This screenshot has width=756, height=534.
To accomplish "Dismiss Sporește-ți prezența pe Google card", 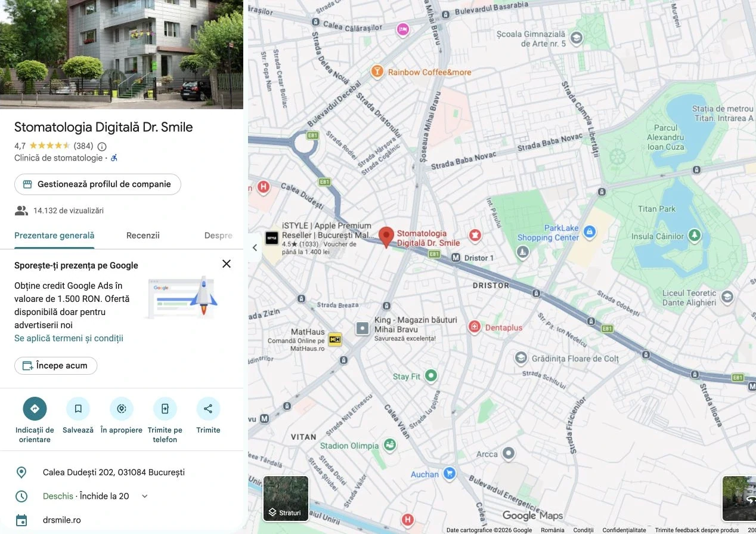I will coord(227,264).
